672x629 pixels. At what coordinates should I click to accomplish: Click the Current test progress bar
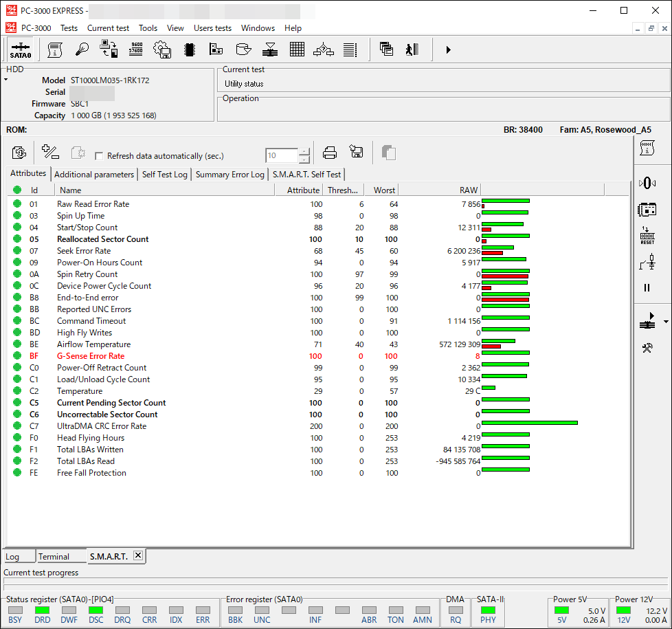click(x=335, y=581)
